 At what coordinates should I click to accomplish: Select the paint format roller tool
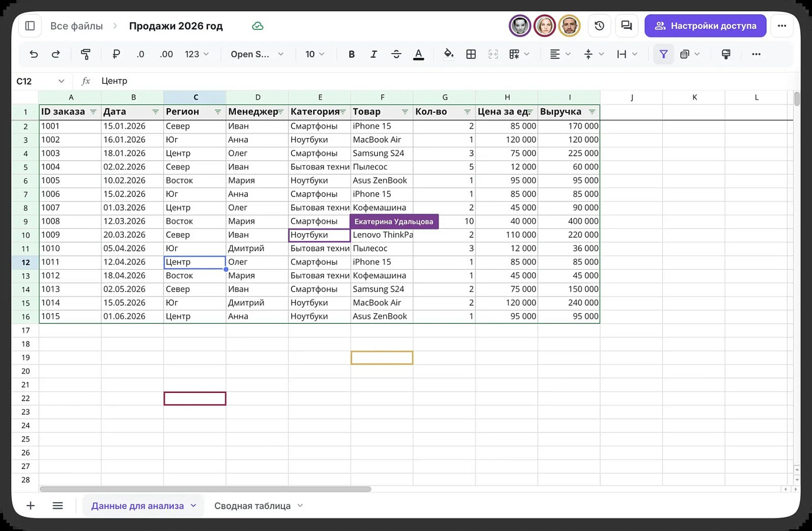tap(86, 54)
